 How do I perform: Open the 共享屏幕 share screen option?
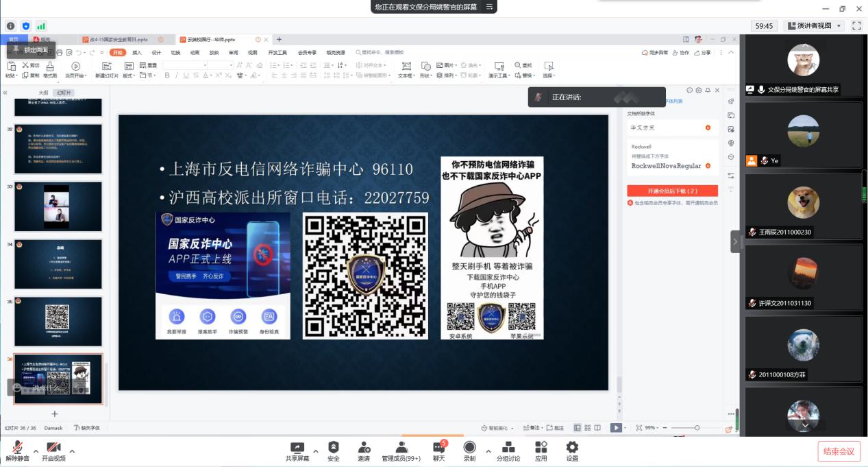pos(297,451)
